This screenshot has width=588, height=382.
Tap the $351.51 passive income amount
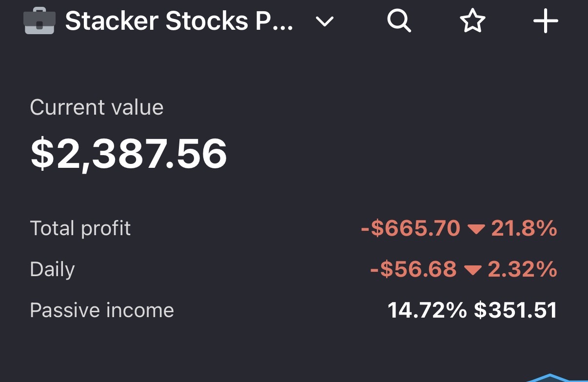tap(515, 310)
